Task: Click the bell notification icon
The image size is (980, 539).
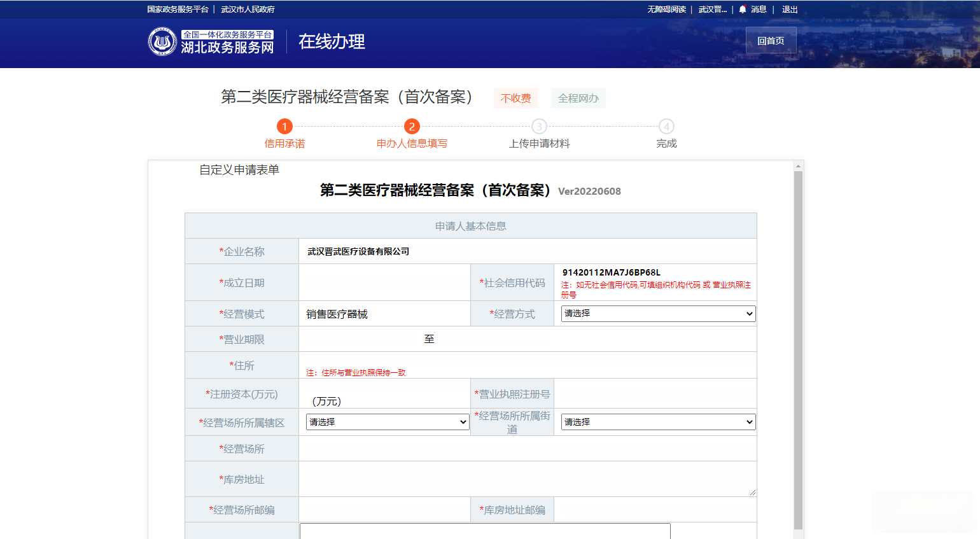Action: 742,10
